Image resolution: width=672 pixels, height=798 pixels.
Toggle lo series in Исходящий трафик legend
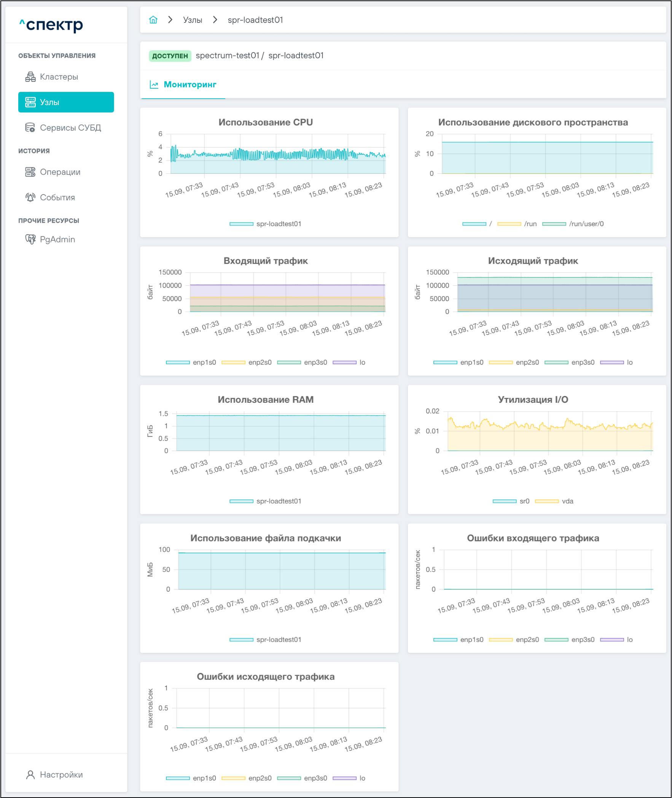coord(616,362)
